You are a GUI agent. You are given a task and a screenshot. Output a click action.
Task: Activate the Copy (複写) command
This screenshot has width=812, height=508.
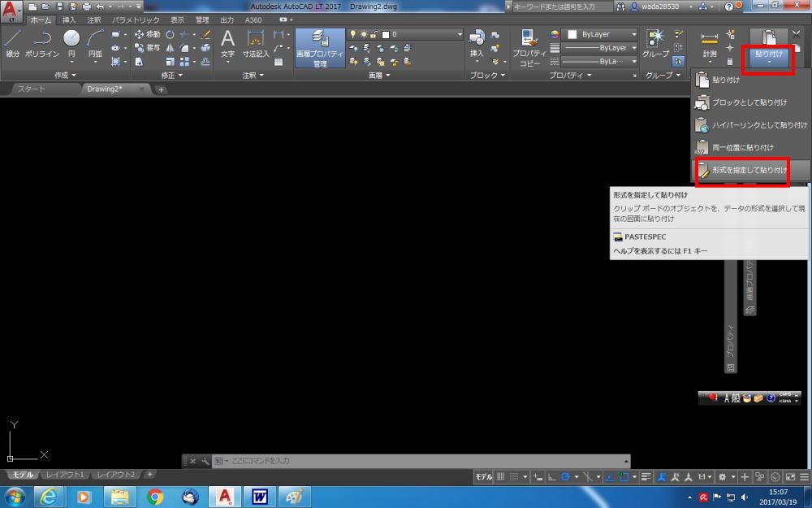point(147,48)
